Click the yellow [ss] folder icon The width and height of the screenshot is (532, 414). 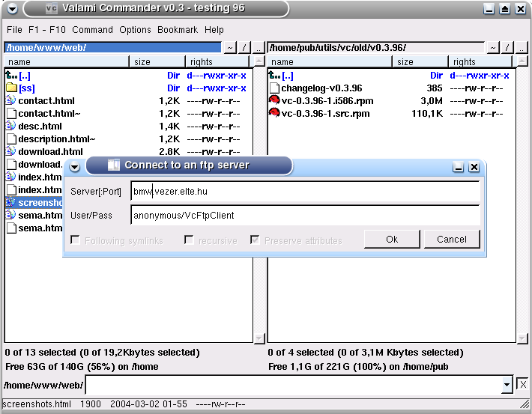[11, 88]
